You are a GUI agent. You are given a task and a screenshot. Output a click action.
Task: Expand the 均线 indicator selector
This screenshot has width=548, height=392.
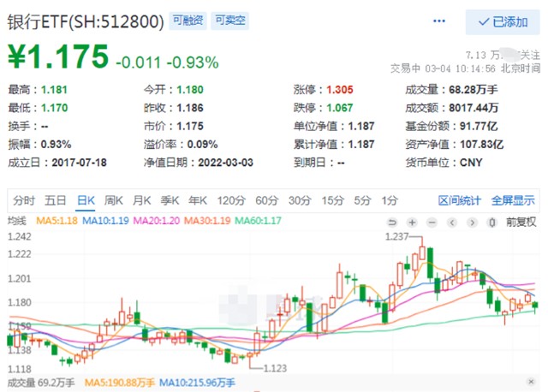click(x=18, y=222)
